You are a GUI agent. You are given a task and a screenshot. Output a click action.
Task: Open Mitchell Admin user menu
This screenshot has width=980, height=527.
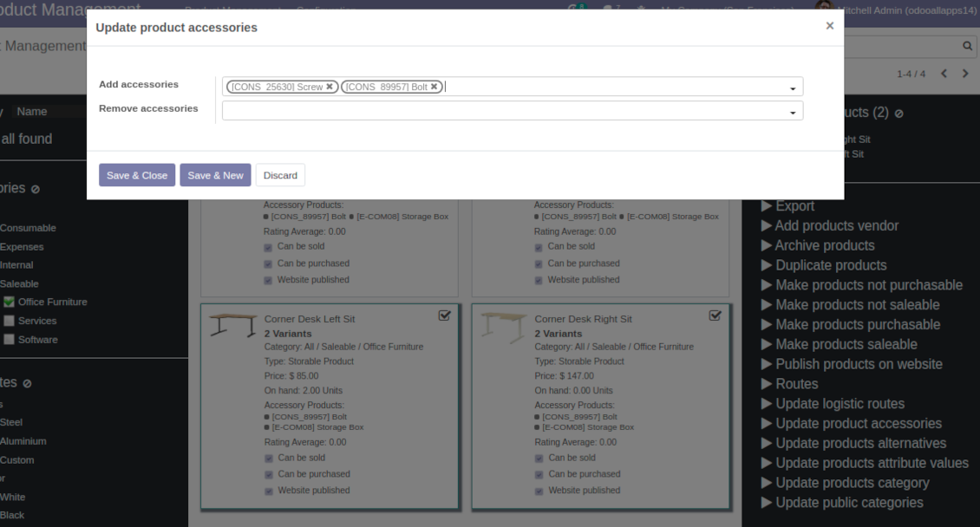pos(898,10)
